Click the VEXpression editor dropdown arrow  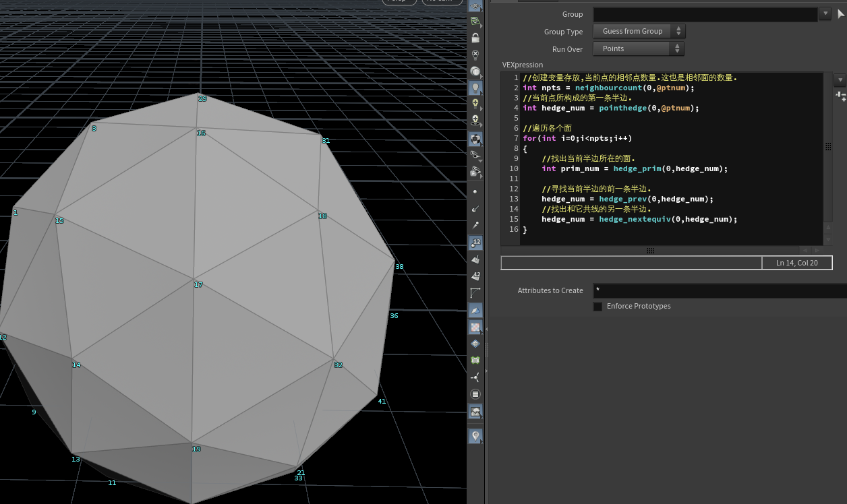[840, 80]
